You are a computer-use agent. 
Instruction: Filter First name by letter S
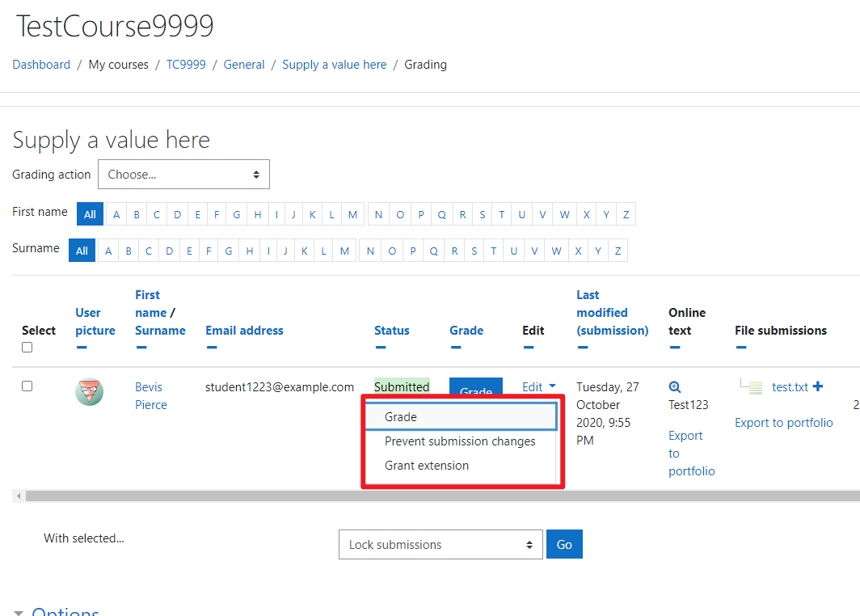pos(482,214)
